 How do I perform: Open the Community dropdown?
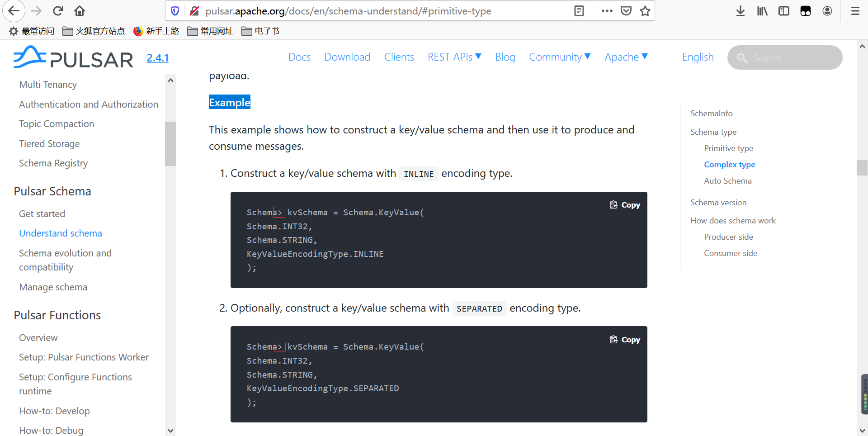pos(560,57)
